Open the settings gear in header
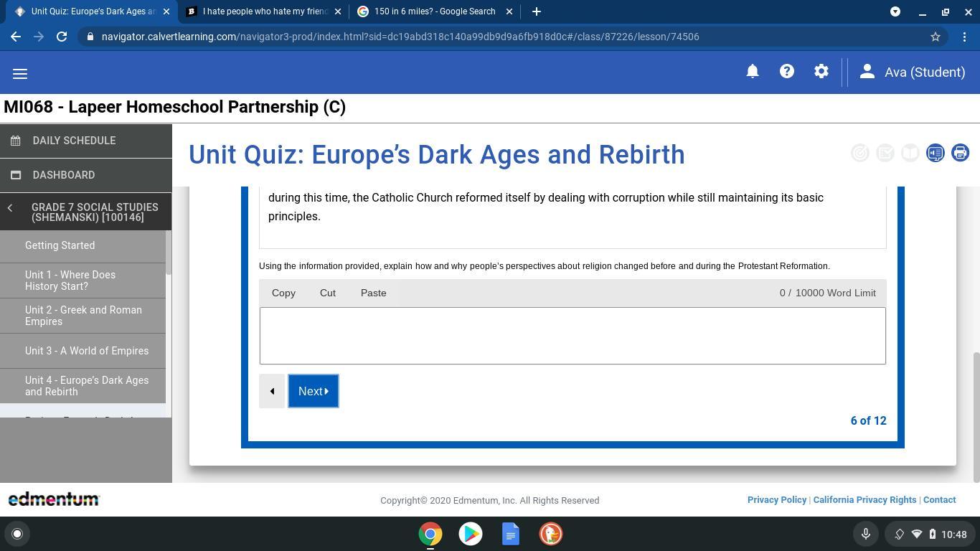This screenshot has width=980, height=551. [x=821, y=72]
